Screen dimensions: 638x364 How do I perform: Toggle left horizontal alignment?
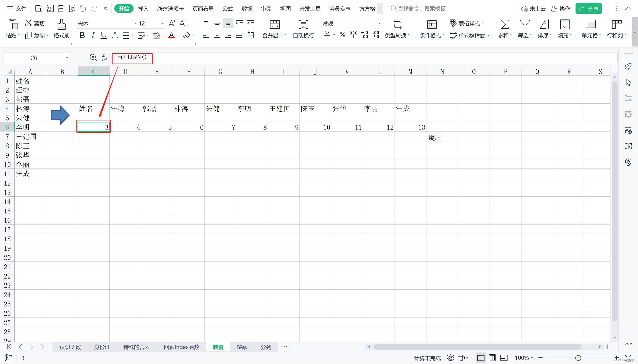(206, 35)
